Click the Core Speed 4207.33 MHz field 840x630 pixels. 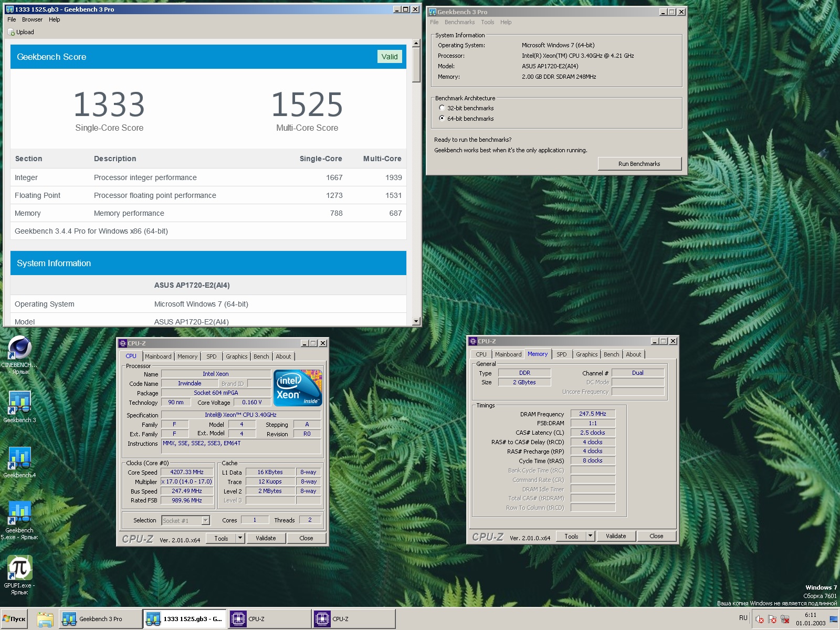tap(187, 472)
